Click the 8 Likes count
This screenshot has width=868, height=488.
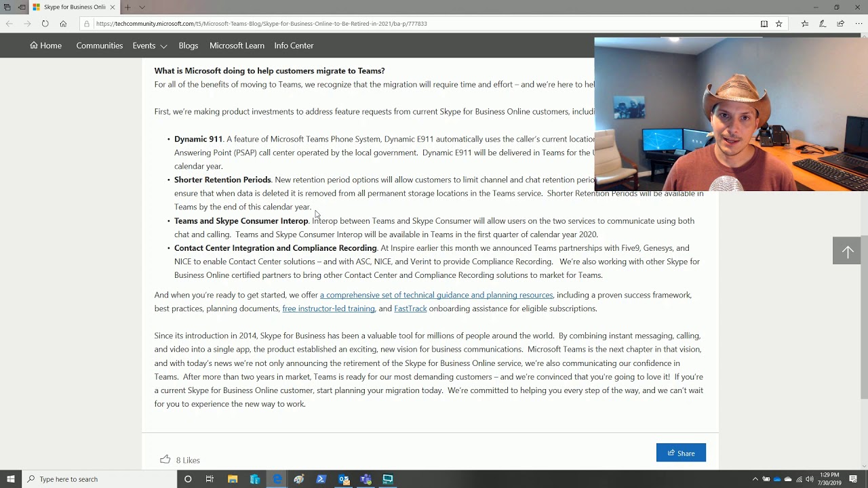tap(188, 460)
